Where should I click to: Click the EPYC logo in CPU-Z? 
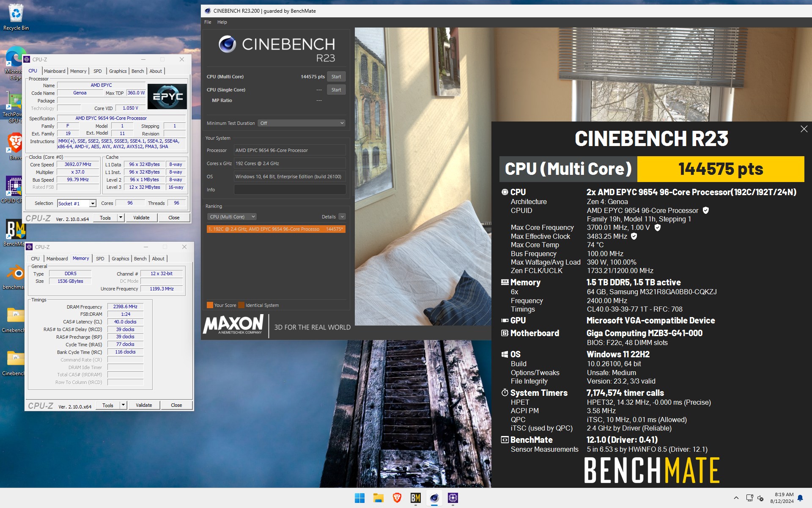167,97
